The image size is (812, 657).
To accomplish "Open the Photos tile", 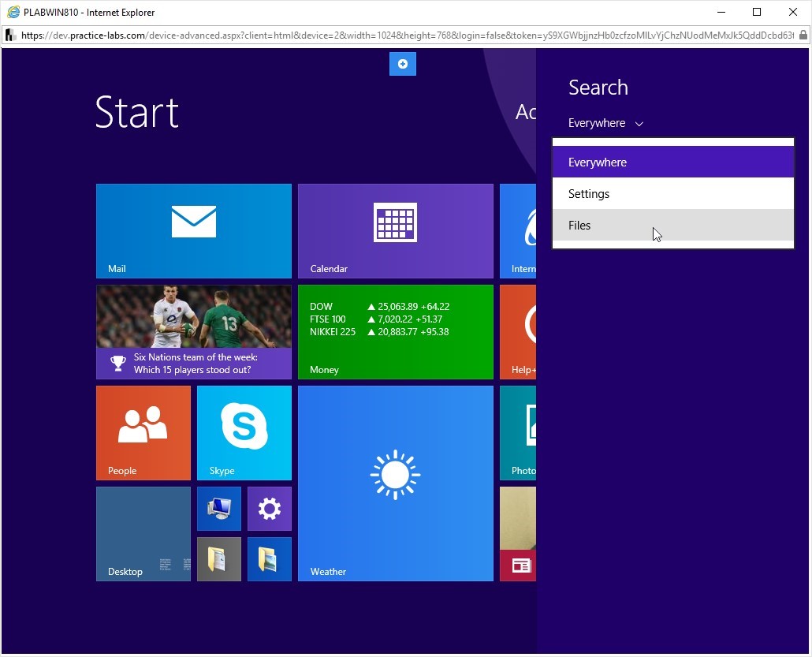I will 518,433.
